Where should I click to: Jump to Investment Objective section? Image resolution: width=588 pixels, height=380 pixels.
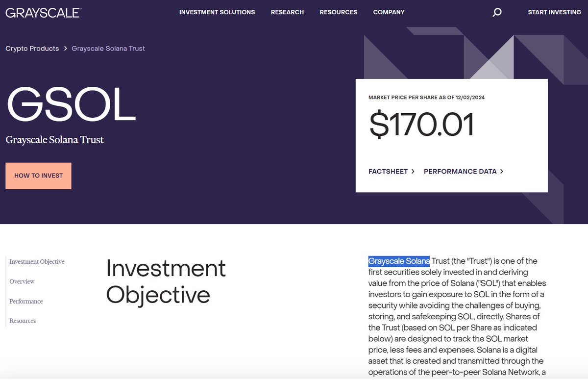[x=37, y=262]
